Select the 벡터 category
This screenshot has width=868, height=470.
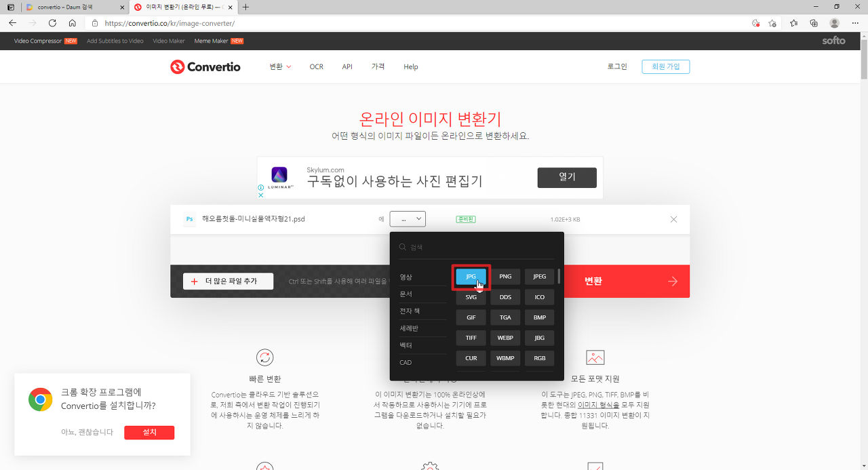[422, 345]
